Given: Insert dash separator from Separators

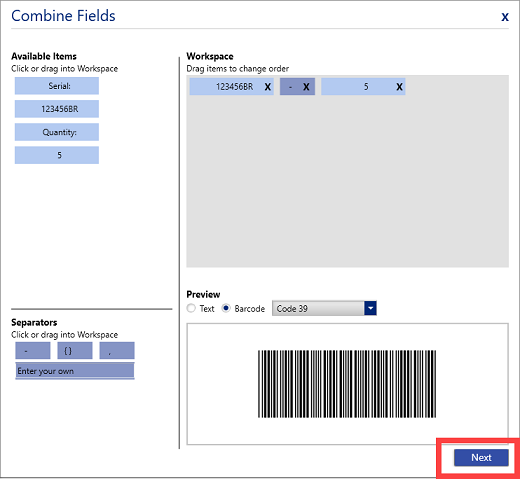Looking at the screenshot, I should click(x=33, y=351).
